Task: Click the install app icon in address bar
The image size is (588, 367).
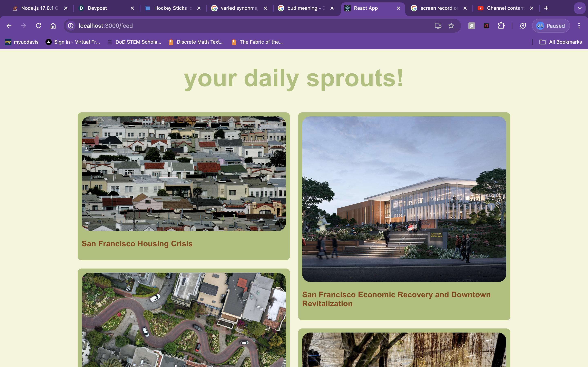Action: point(438,26)
